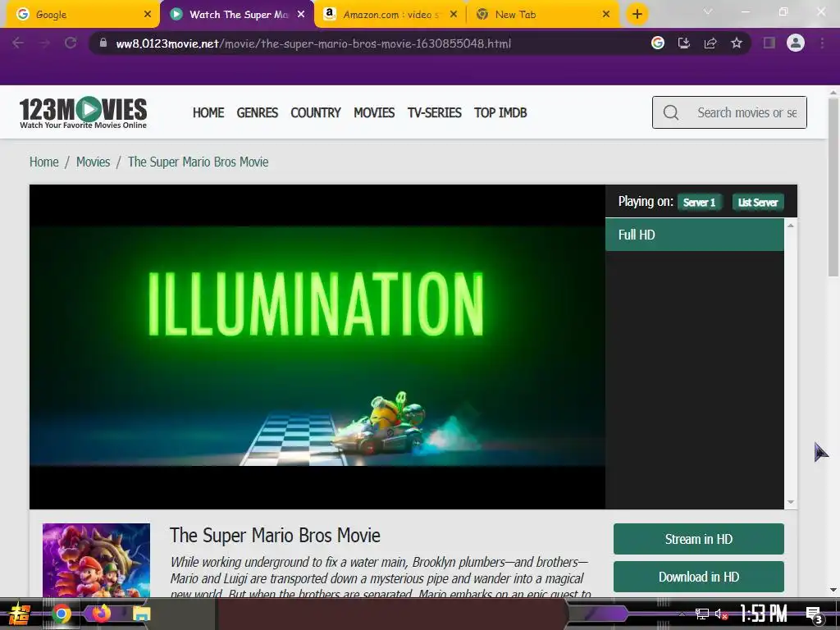Open the Chrome profile avatar
Viewport: 840px width, 630px height.
796,43
